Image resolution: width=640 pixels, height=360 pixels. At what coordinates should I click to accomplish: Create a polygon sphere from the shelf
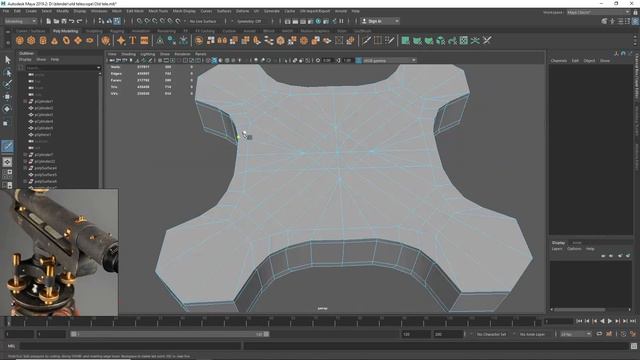[20, 40]
